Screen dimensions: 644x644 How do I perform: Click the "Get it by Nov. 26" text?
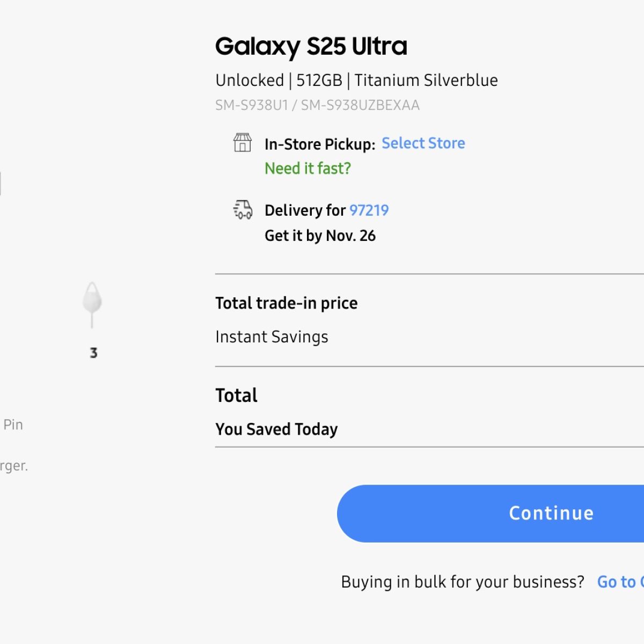pos(320,236)
